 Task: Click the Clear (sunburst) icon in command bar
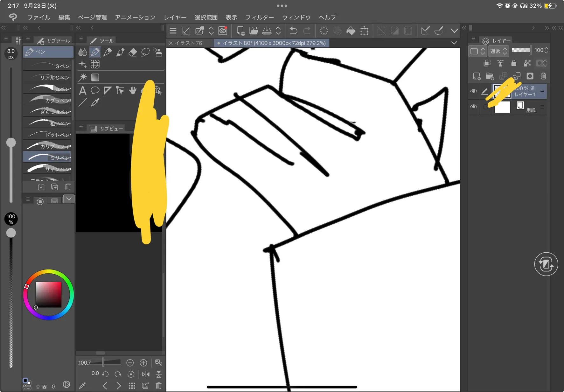point(324,31)
